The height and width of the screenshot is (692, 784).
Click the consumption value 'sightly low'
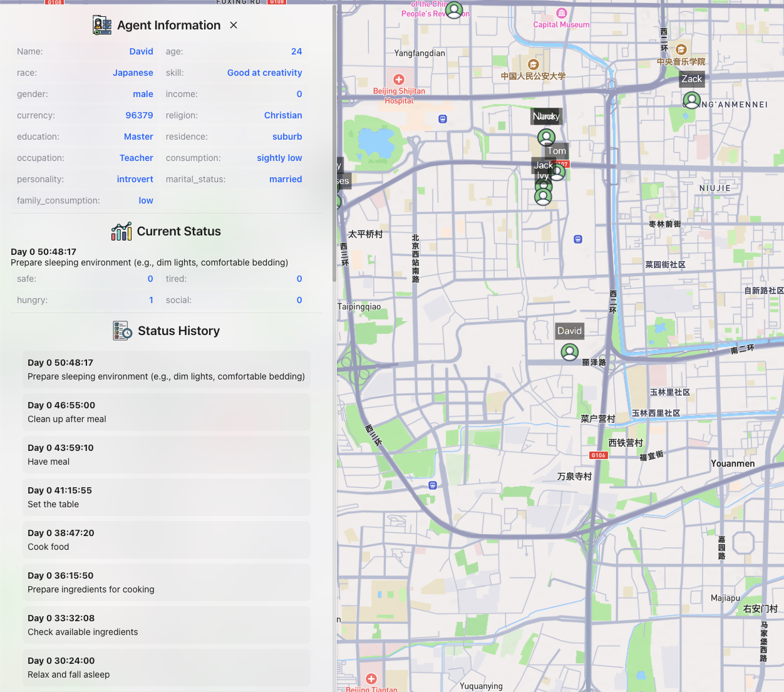point(279,158)
